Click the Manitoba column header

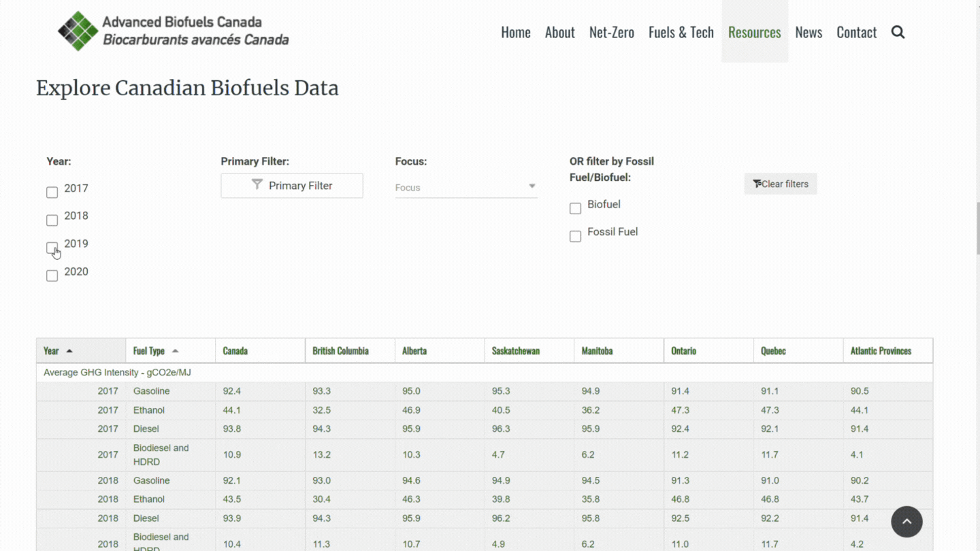click(x=619, y=351)
